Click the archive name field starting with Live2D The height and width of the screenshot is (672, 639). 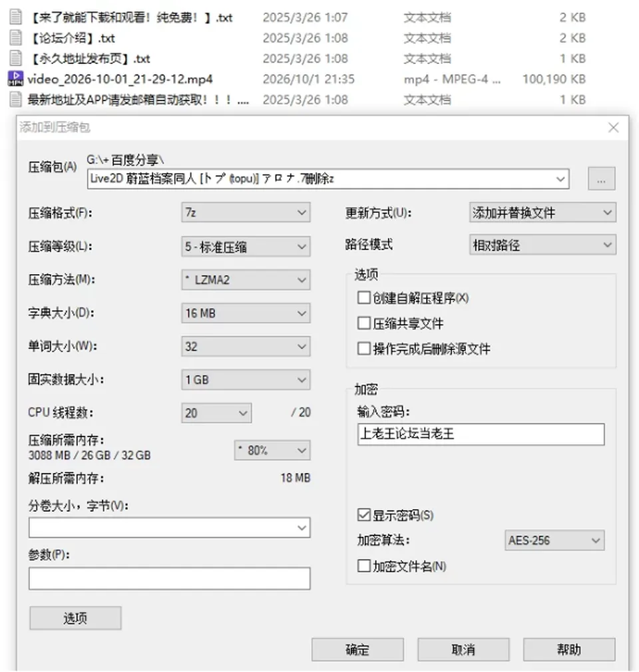click(328, 179)
